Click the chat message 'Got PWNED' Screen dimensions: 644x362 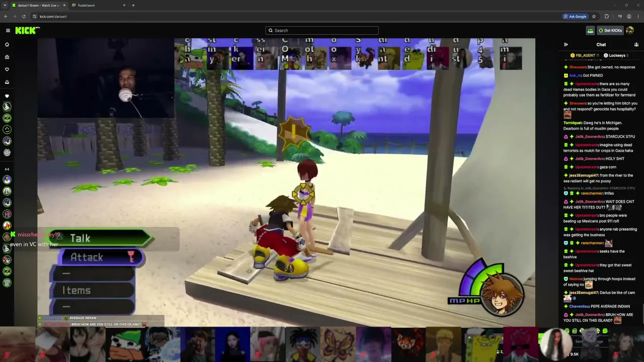click(x=593, y=75)
